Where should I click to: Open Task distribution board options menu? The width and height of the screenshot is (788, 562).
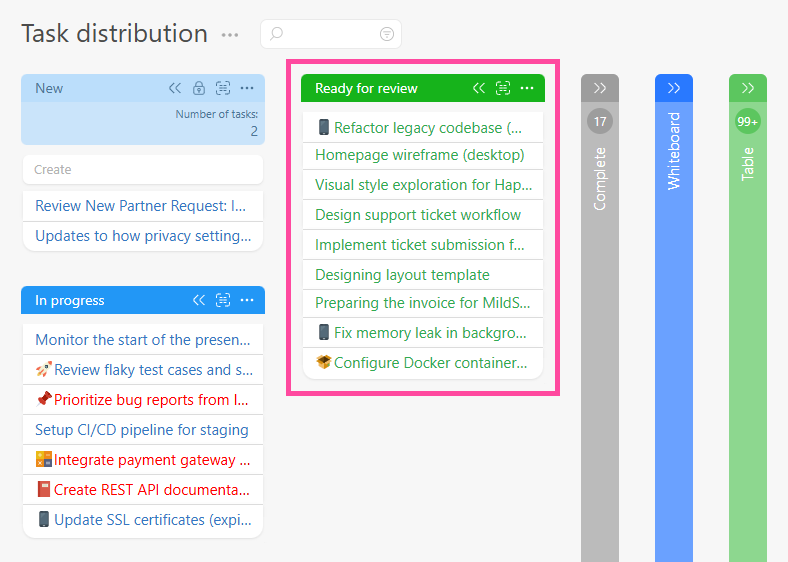[x=230, y=35]
